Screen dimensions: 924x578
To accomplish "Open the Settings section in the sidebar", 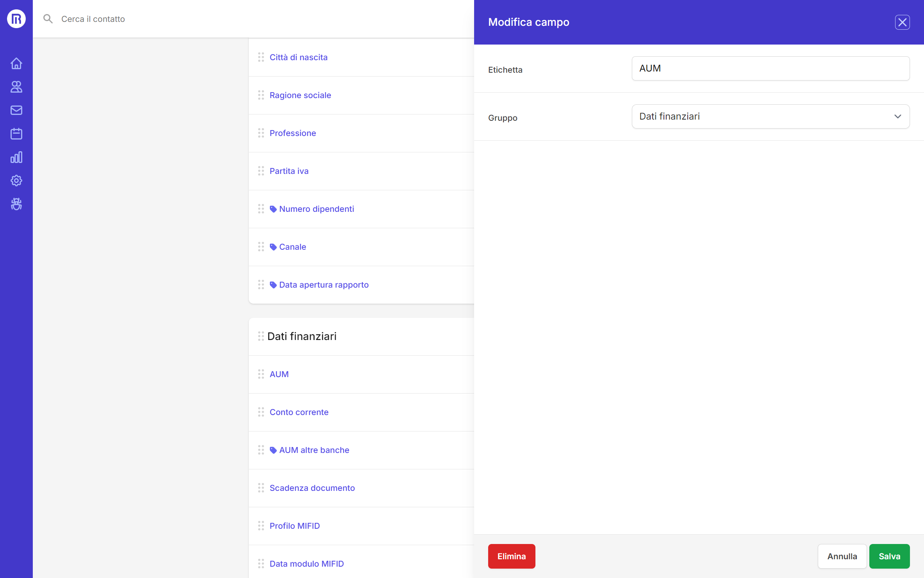I will point(16,180).
